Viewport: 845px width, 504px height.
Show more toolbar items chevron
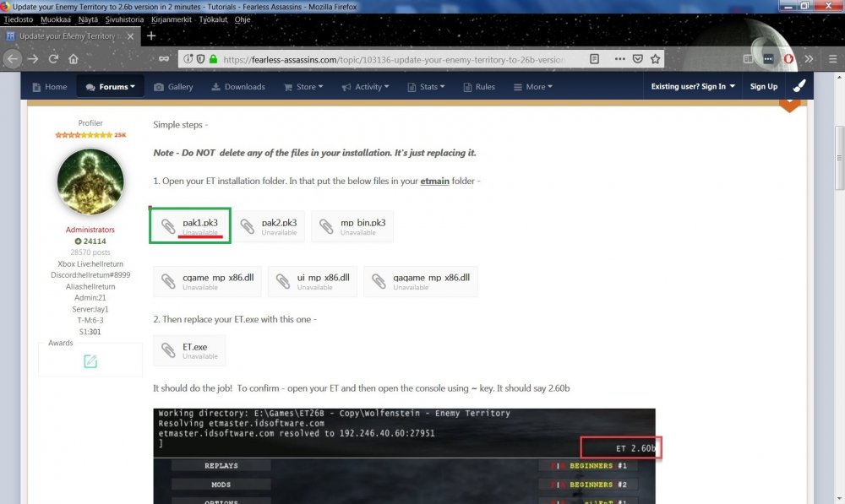click(809, 59)
